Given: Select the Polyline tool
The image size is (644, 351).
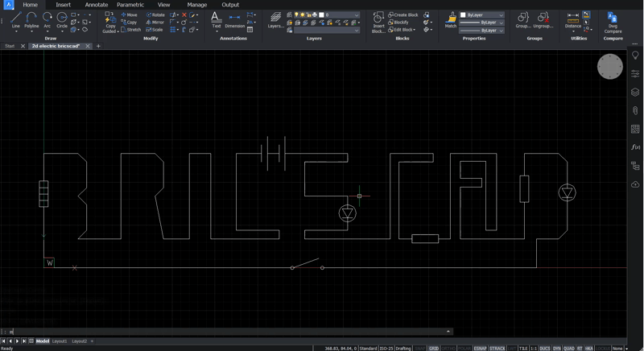Looking at the screenshot, I should [31, 19].
